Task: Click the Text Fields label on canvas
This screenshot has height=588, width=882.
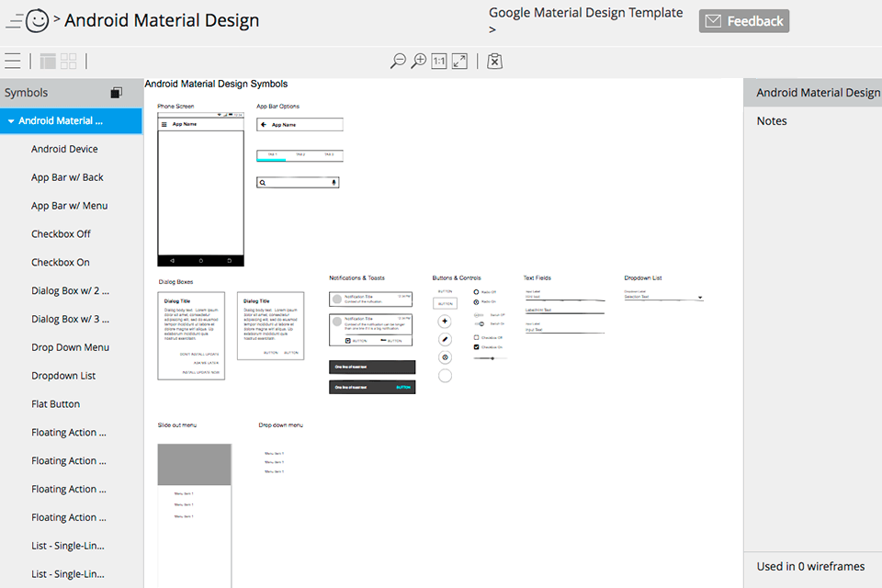Action: click(537, 278)
